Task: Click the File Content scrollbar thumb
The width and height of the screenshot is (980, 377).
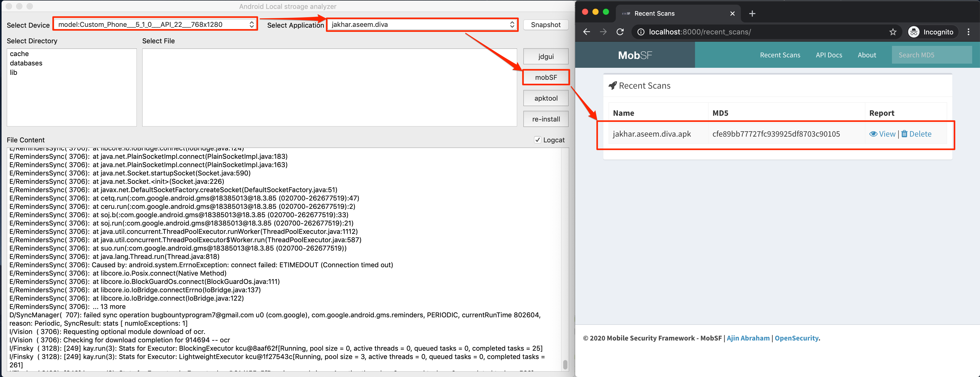Action: coord(565,364)
